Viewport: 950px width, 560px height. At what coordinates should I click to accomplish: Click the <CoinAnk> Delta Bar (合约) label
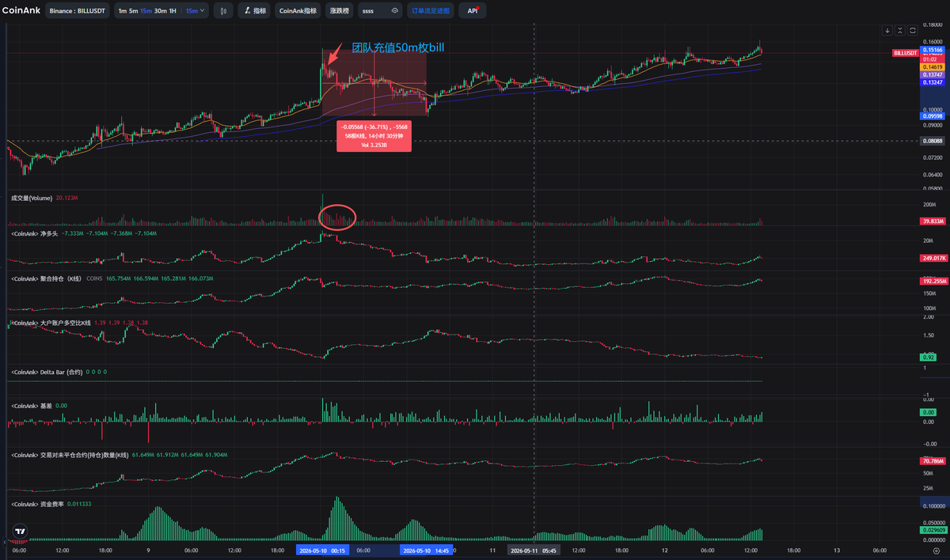47,372
